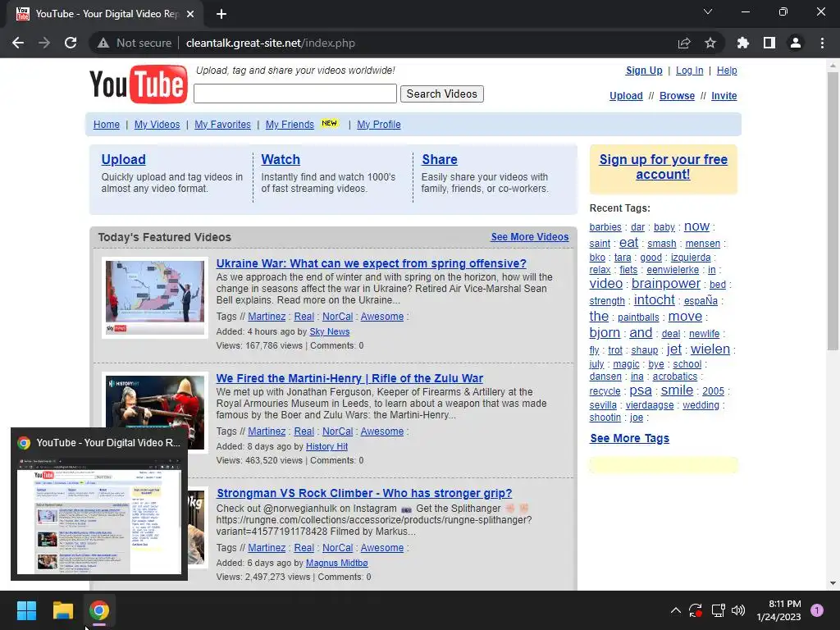Open the Windows Start button

click(26, 610)
